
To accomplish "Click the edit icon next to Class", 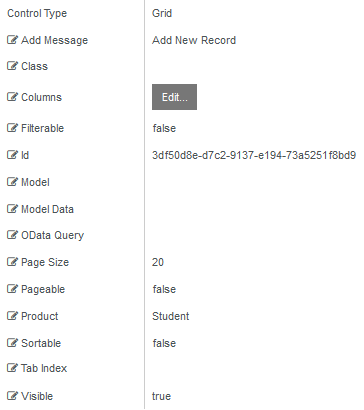I will [x=12, y=66].
